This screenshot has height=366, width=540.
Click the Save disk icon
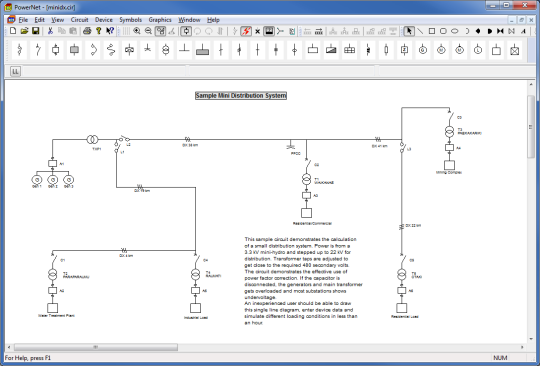[x=35, y=31]
